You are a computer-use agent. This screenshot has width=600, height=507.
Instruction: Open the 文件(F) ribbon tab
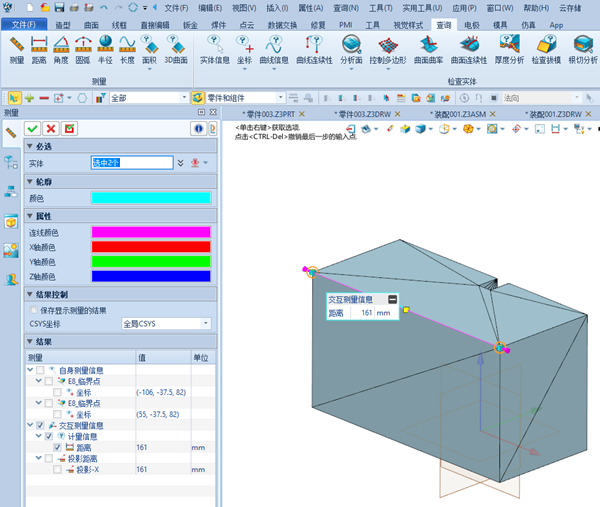(x=24, y=25)
